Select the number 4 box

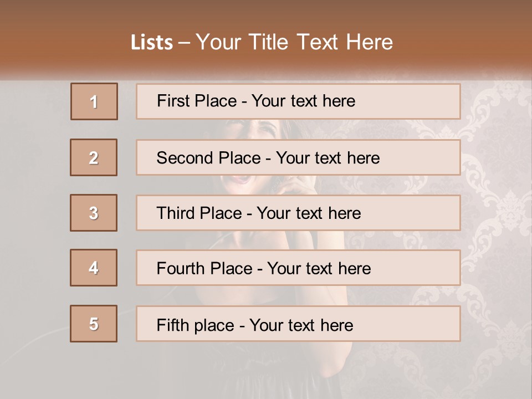[x=94, y=268]
